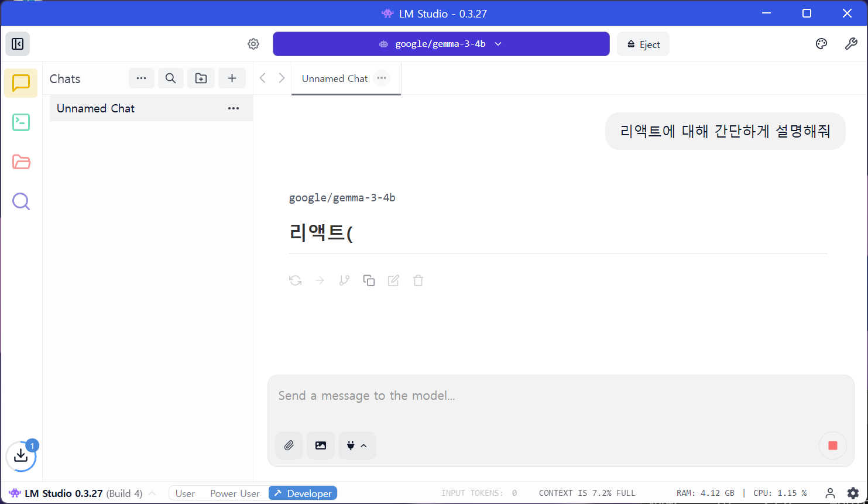
Task: Enable Developer mode
Action: pos(303,493)
